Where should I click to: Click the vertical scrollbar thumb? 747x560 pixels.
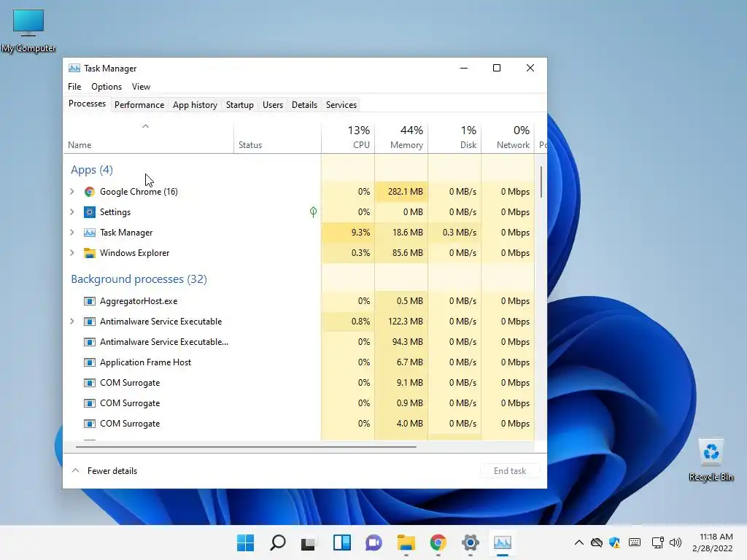[x=541, y=182]
